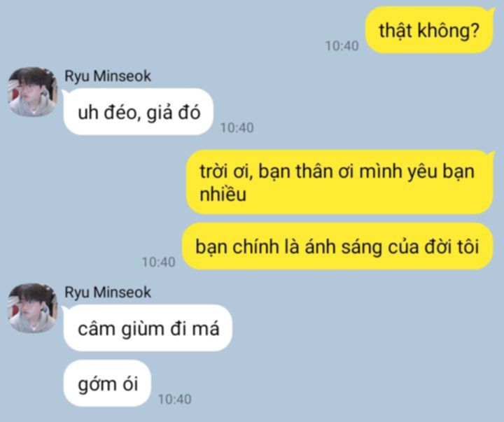
Task: Click the sender name above 'câm giùm đi má'
Action: (108, 293)
